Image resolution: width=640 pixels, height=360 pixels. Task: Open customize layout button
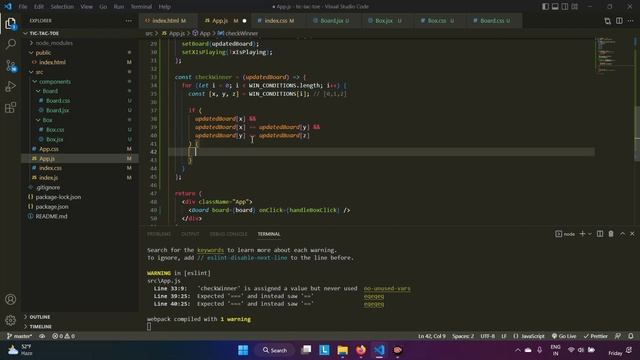click(575, 7)
